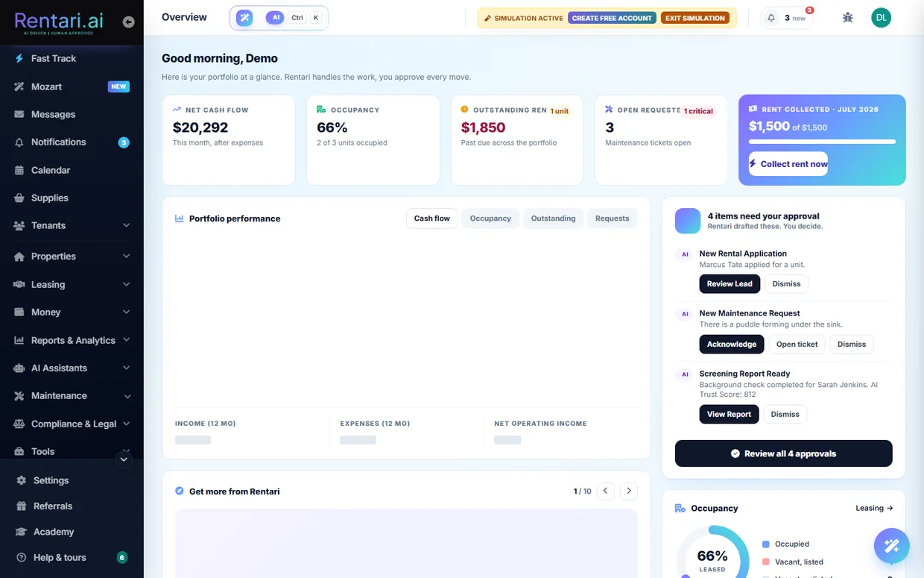Toggle the AI pill in command bar

coord(275,17)
